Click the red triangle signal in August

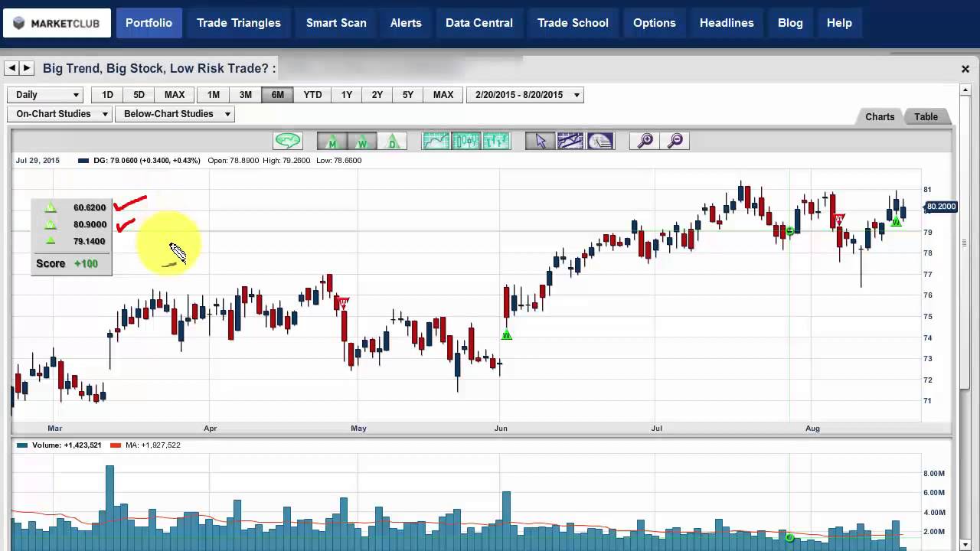(x=839, y=220)
